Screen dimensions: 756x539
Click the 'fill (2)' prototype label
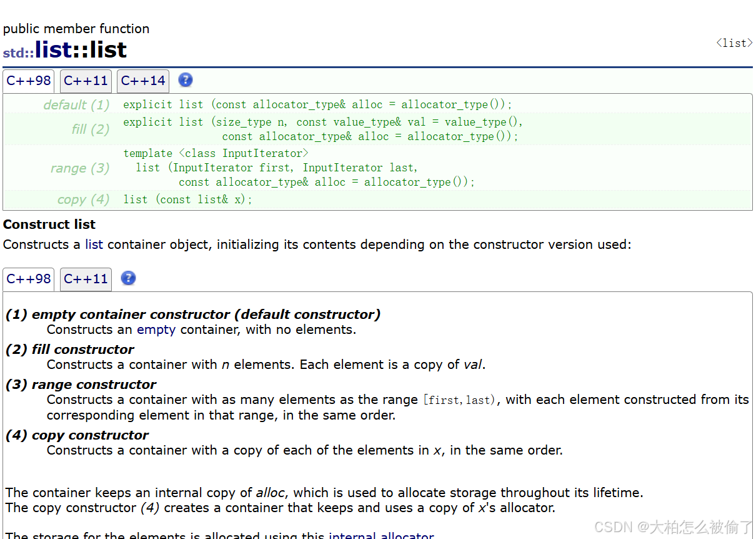click(x=91, y=129)
